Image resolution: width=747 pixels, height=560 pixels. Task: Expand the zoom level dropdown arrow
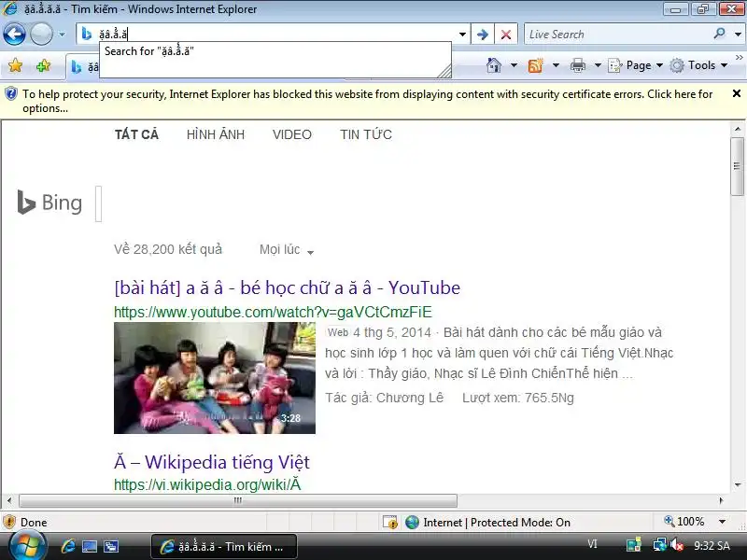click(722, 522)
